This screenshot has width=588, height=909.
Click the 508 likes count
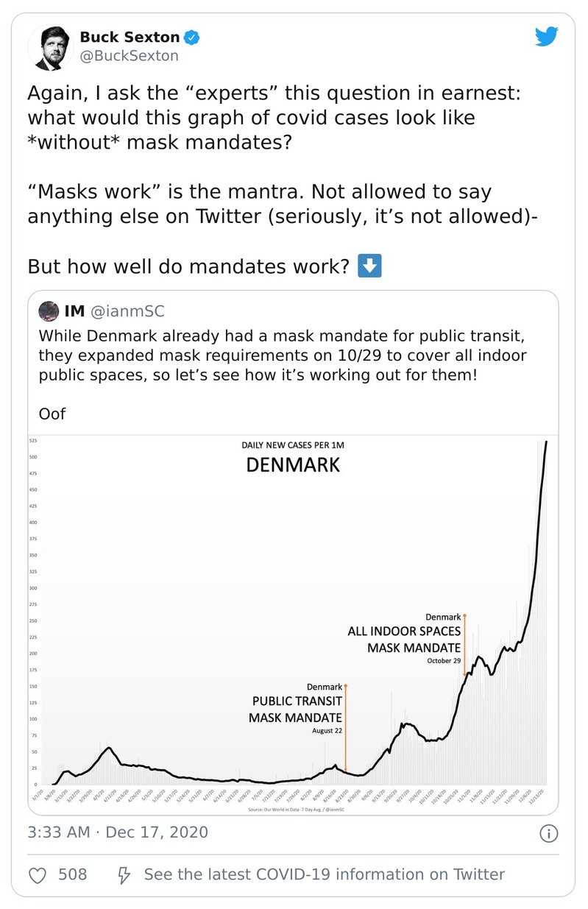coord(72,874)
